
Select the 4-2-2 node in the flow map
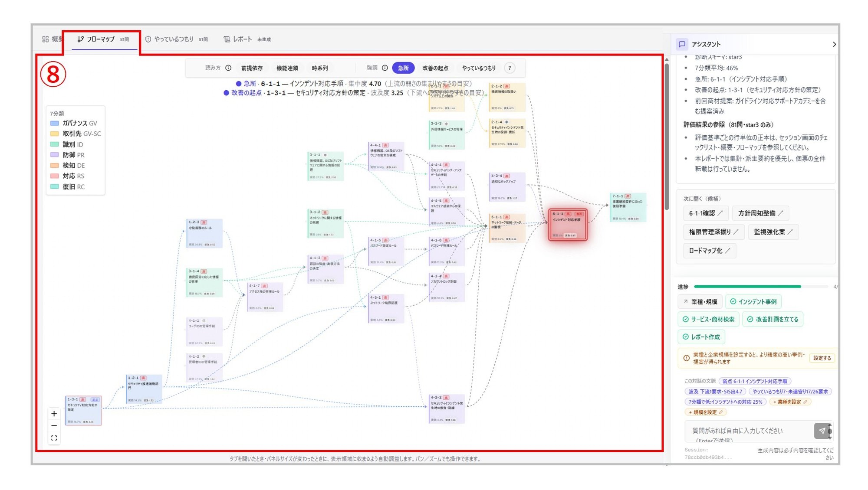pyautogui.click(x=447, y=408)
